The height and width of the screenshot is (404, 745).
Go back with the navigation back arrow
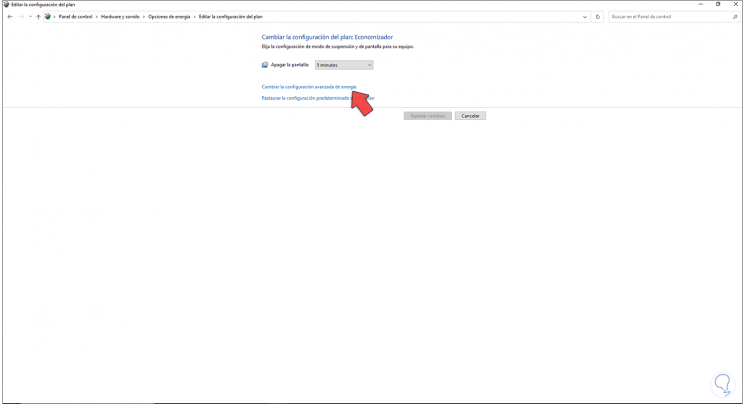point(10,17)
